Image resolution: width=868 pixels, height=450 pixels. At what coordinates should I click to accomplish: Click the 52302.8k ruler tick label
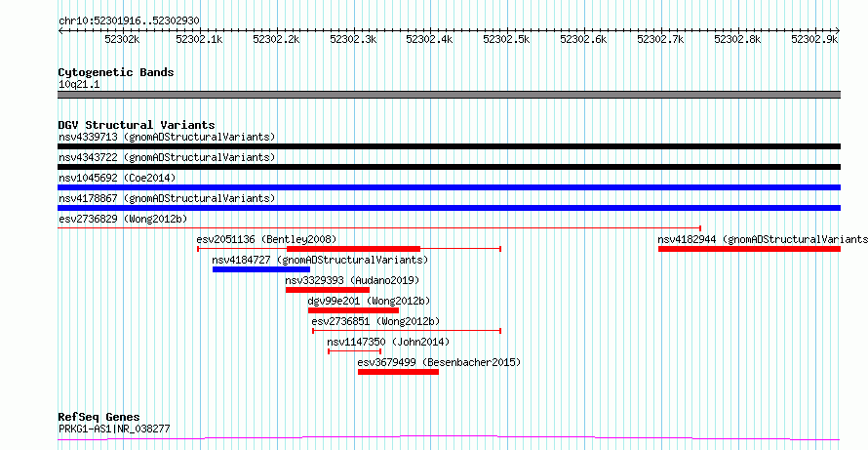click(737, 39)
